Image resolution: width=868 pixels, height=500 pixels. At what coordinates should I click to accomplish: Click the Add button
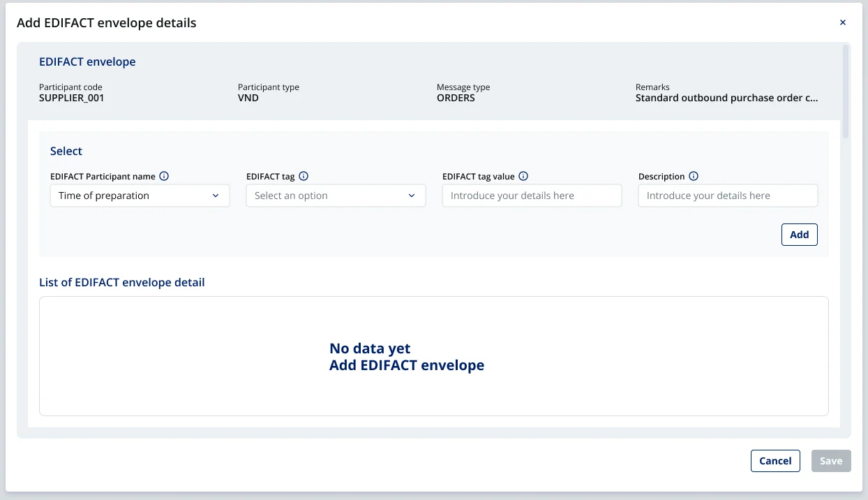pyautogui.click(x=800, y=235)
